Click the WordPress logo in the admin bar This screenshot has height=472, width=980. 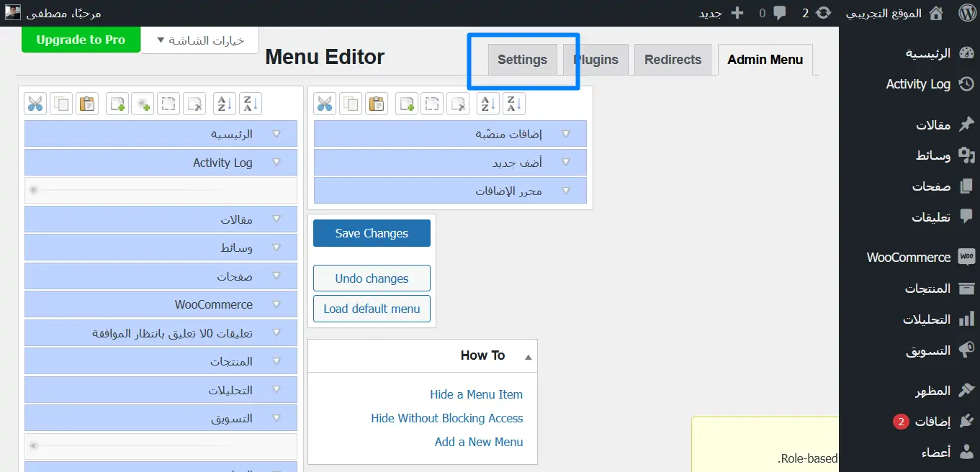pyautogui.click(x=966, y=13)
